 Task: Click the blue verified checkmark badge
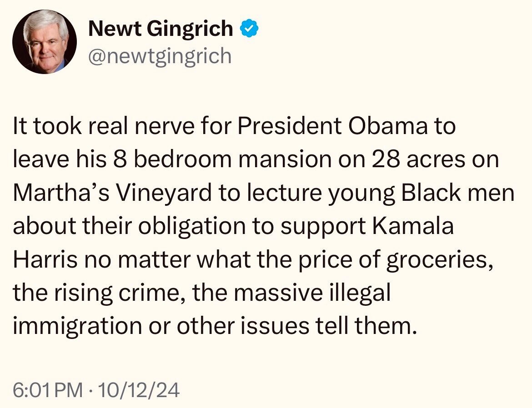249,30
